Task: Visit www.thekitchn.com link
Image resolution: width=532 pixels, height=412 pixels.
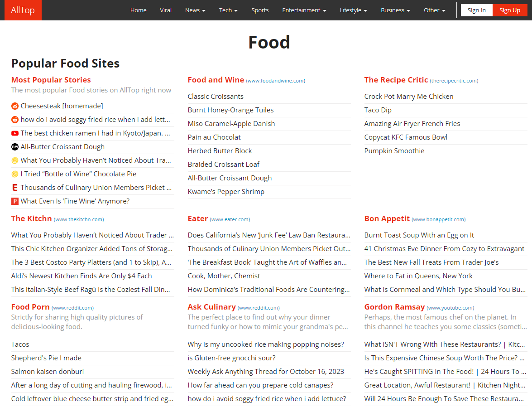Action: tap(79, 219)
